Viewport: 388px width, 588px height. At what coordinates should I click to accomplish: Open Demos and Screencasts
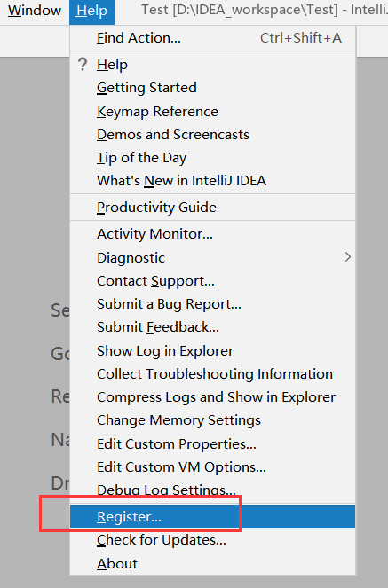point(212,135)
